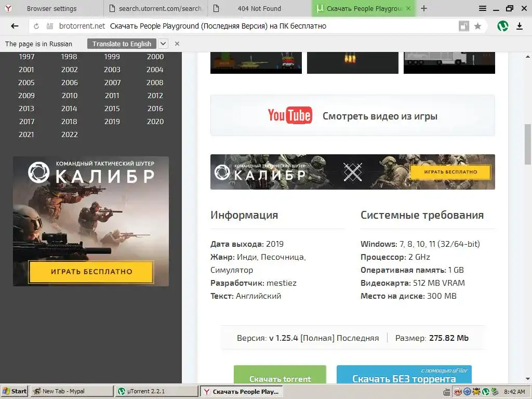This screenshot has width=532, height=399.
Task: Click ИГРАТЬ БЕСПЛАТНО on the sidebar ad
Action: tap(91, 271)
